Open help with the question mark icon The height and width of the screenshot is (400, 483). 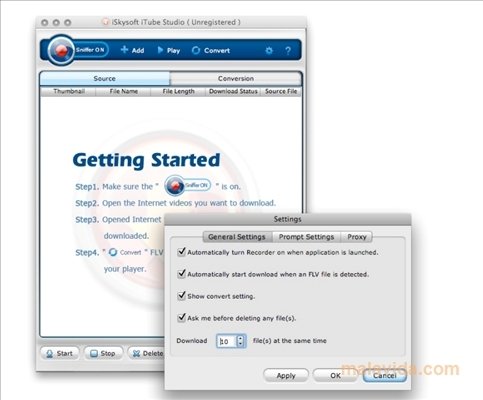[288, 51]
